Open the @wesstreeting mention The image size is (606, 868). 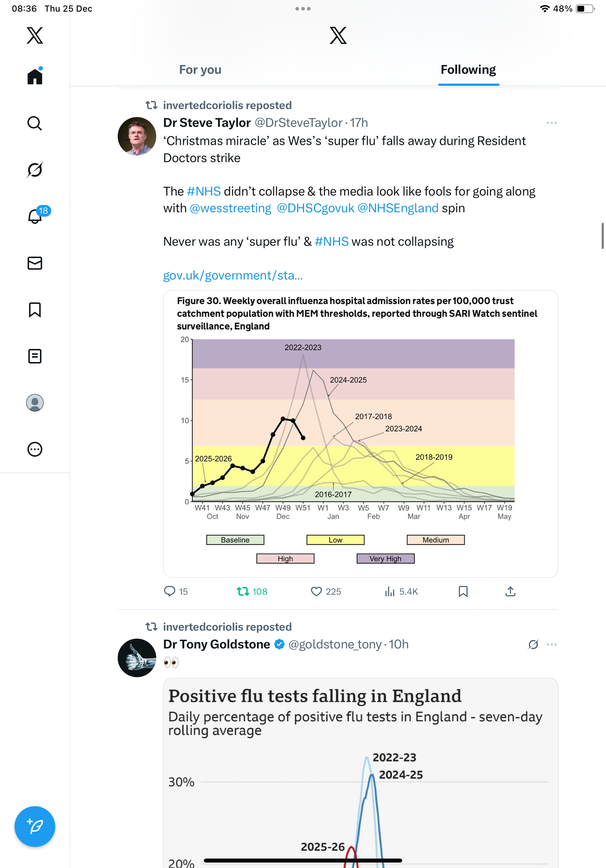pyautogui.click(x=230, y=208)
